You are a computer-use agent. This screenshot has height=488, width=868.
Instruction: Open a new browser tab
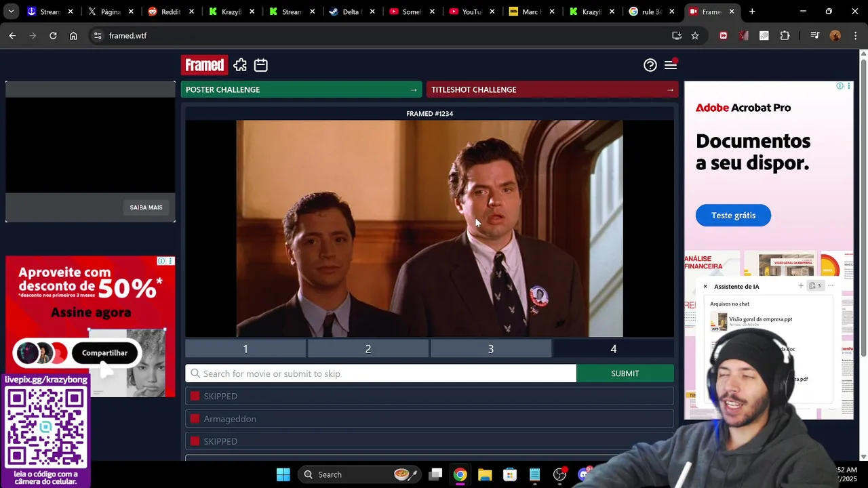[x=752, y=12]
